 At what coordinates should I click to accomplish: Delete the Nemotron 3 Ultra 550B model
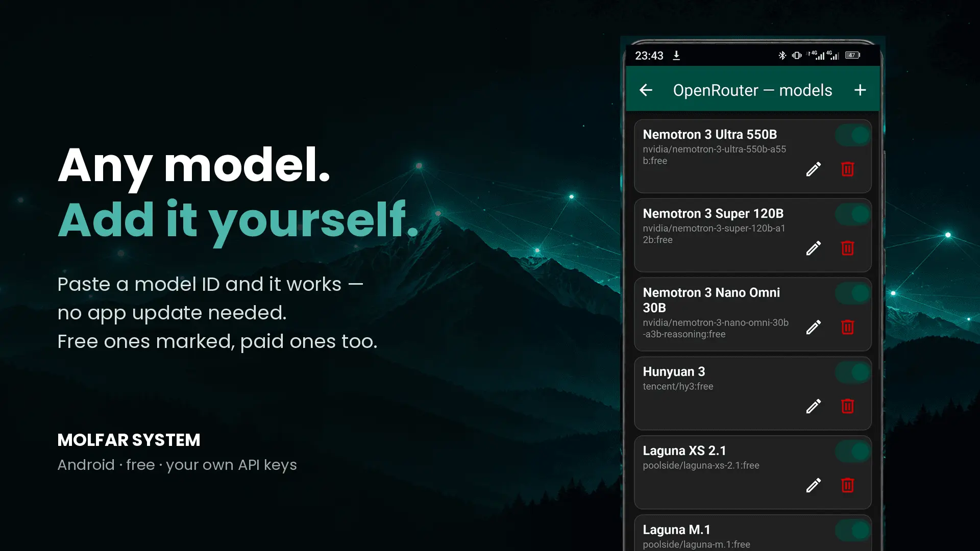(847, 169)
